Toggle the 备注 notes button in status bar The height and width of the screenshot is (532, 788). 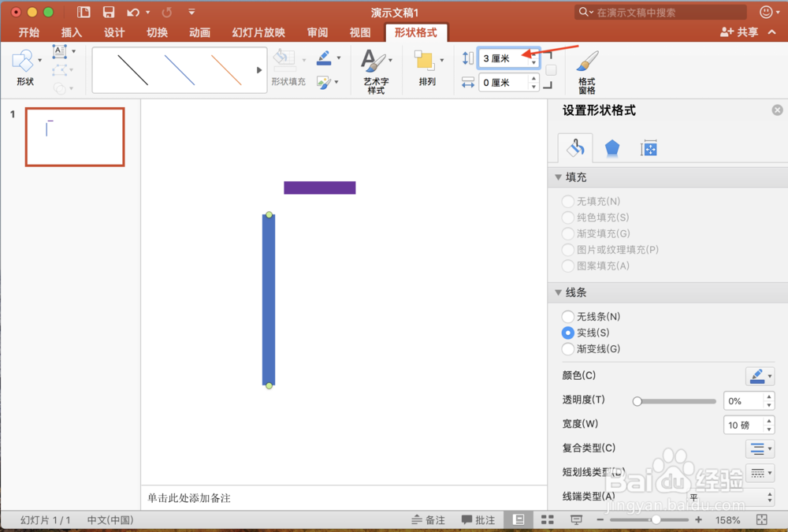429,520
